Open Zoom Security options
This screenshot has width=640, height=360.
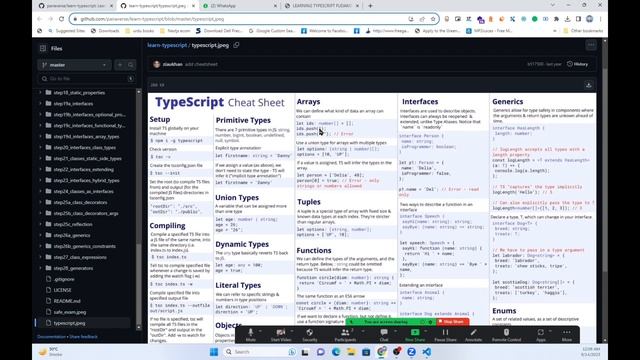pyautogui.click(x=309, y=335)
